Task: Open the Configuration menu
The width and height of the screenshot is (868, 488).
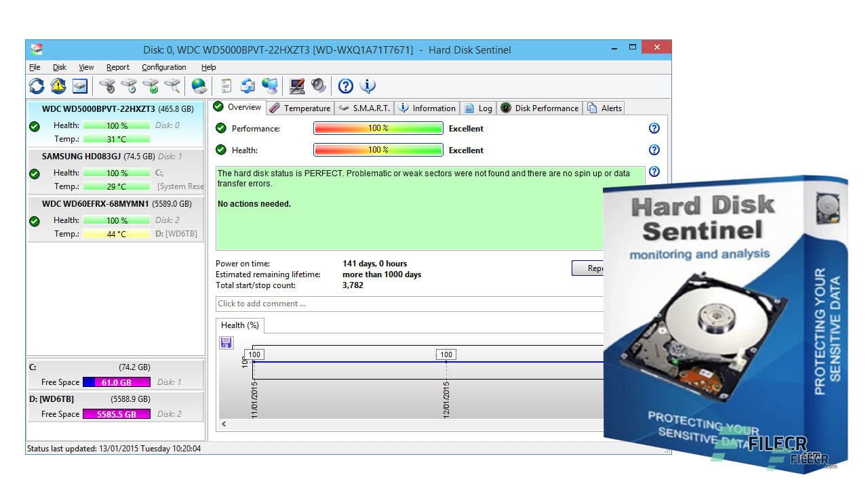Action: [x=163, y=67]
